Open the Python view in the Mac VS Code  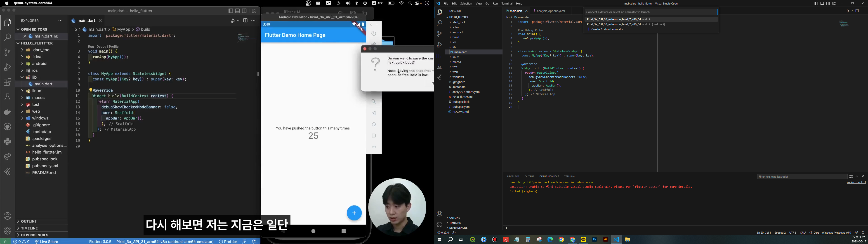7,142
